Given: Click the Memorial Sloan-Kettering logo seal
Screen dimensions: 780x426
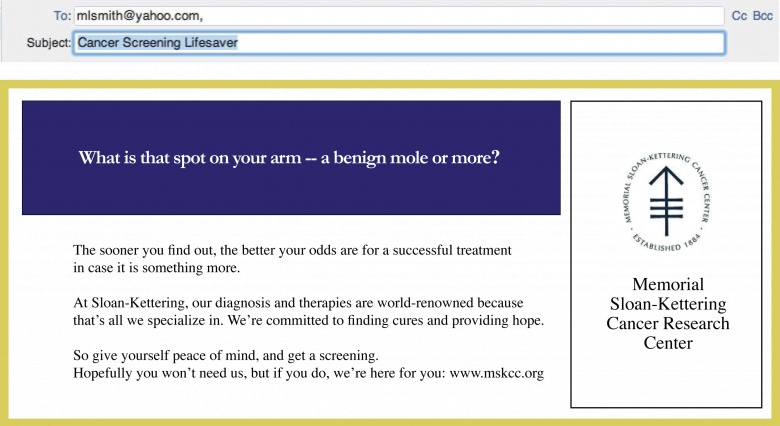Looking at the screenshot, I should pyautogui.click(x=667, y=201).
